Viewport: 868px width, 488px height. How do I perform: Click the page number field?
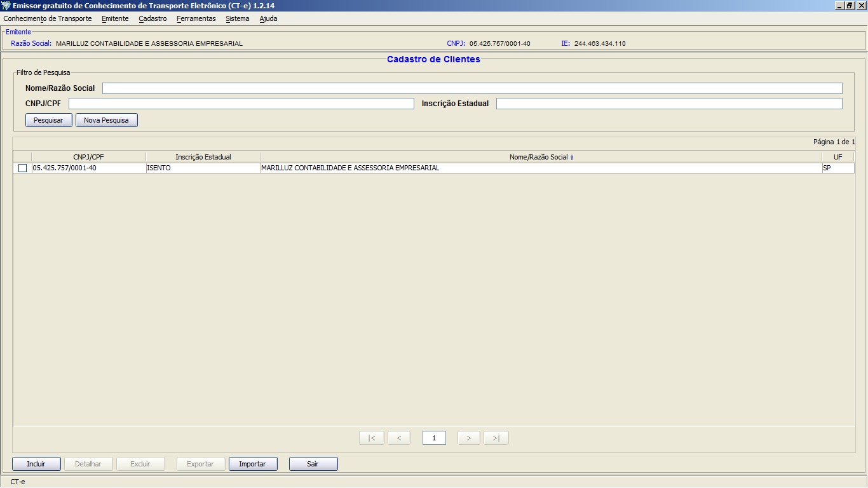coord(434,438)
